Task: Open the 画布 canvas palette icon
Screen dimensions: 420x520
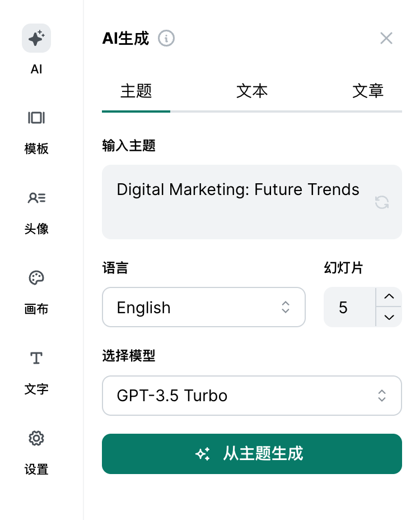Action: [x=36, y=278]
